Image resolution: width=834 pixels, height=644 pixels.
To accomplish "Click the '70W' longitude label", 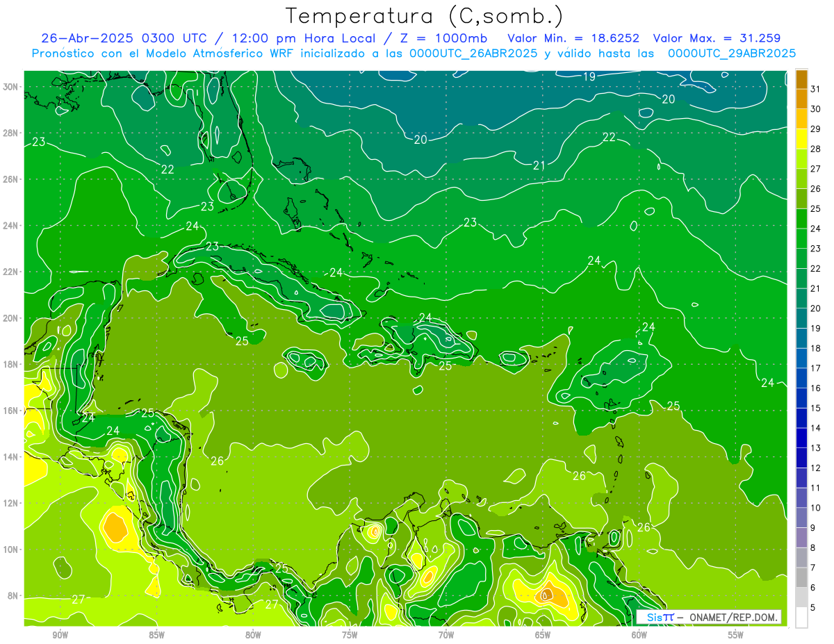I will click(x=446, y=635).
